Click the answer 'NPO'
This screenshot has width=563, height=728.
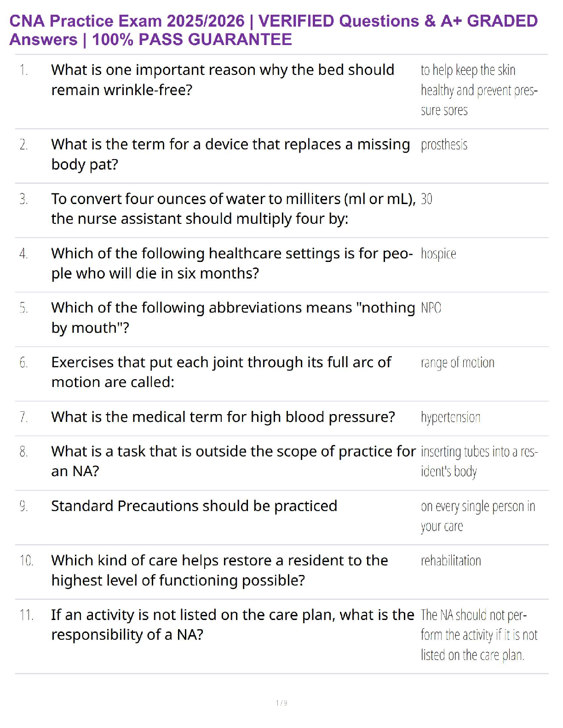tap(431, 308)
